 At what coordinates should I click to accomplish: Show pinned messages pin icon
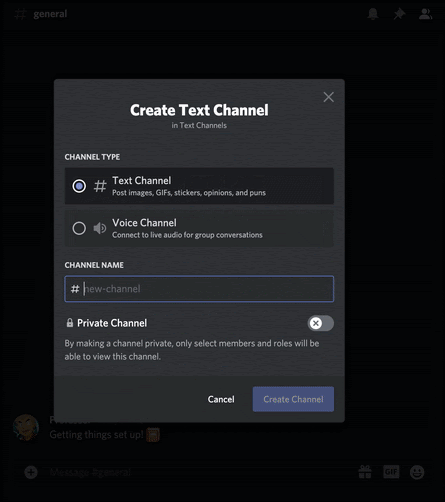tap(399, 14)
